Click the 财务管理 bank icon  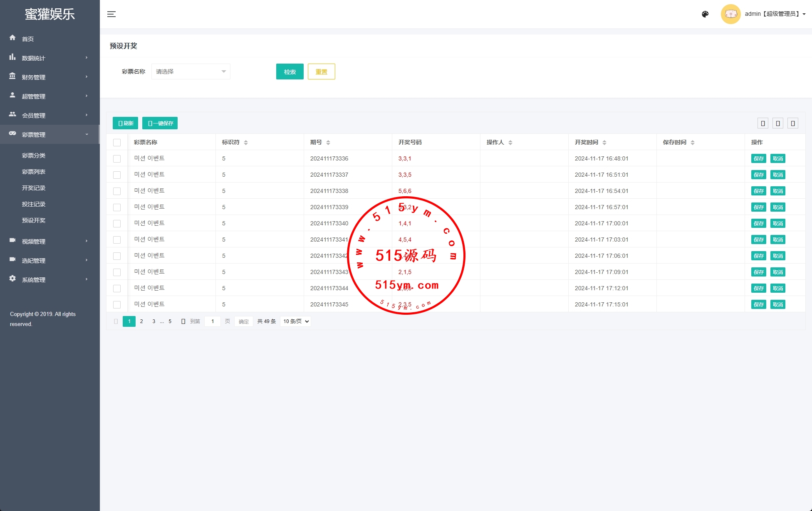[x=12, y=76]
